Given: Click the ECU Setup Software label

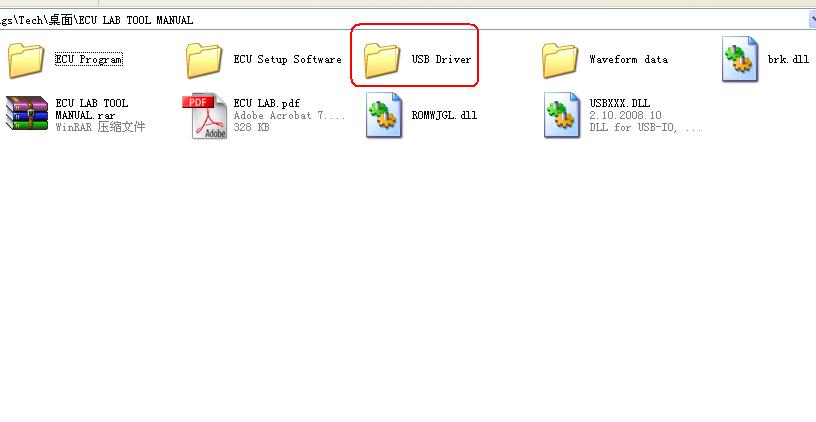Looking at the screenshot, I should pos(287,59).
